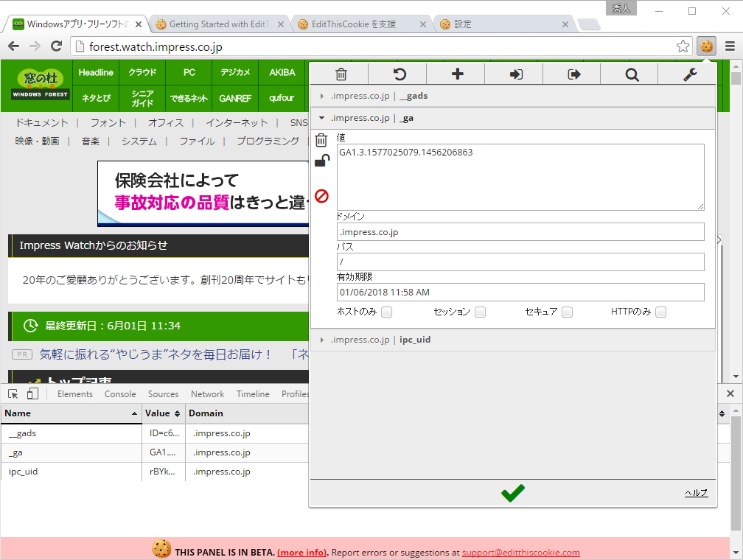
Task: Check the ホストのみ checkbox
Action: pyautogui.click(x=387, y=312)
